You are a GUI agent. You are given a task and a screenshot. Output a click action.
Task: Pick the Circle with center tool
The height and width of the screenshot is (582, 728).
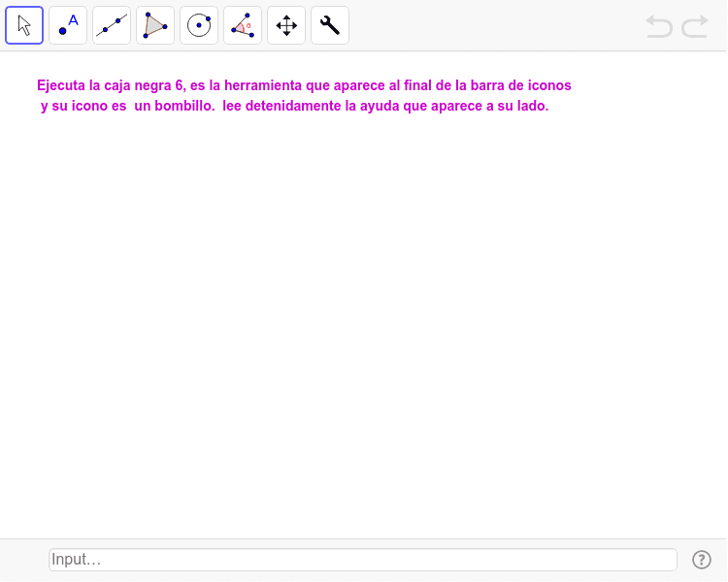point(199,25)
